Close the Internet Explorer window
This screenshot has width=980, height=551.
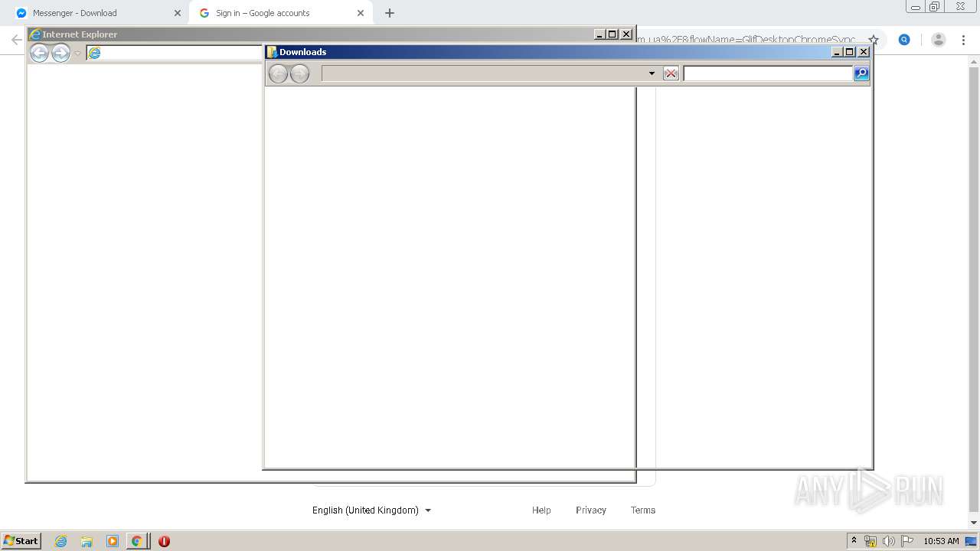tap(626, 34)
